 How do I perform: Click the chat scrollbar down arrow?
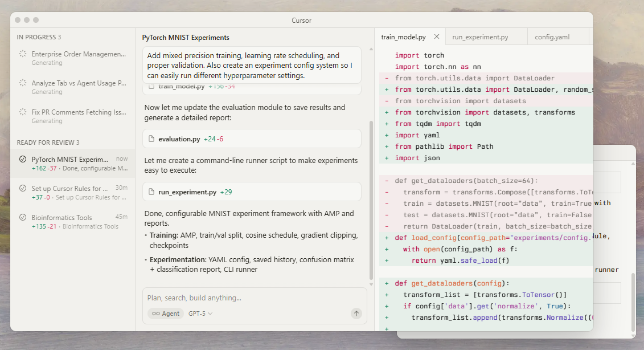tap(371, 284)
